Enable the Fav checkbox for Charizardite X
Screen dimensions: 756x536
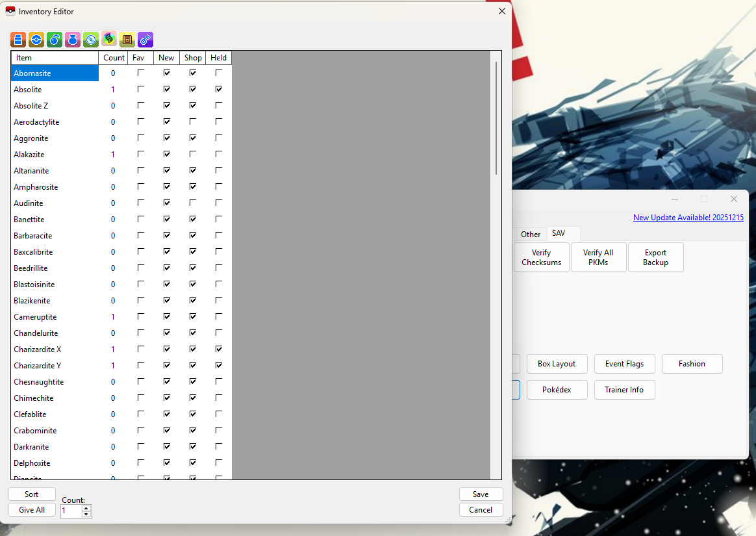141,349
